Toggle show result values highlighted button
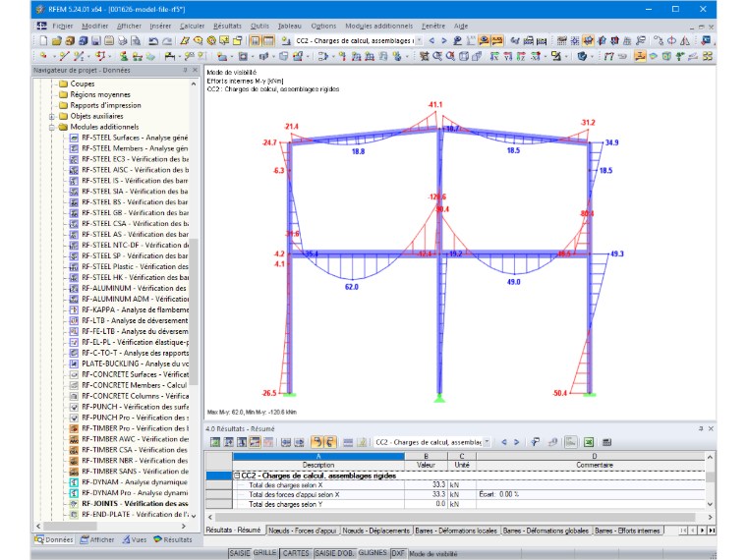This screenshot has width=747, height=560. pos(497,41)
